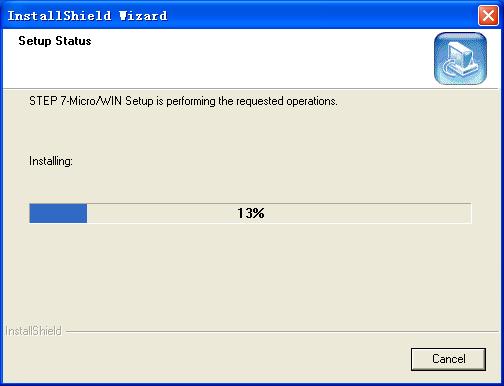This screenshot has width=504, height=386.
Task: Click the word Wizard in the title
Action: pyautogui.click(x=143, y=16)
